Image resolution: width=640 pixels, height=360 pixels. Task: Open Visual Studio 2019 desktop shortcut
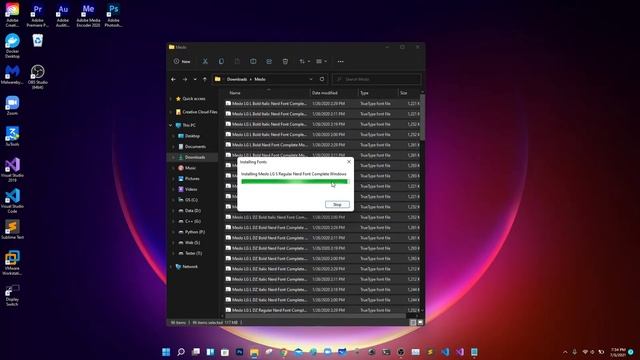point(12,169)
